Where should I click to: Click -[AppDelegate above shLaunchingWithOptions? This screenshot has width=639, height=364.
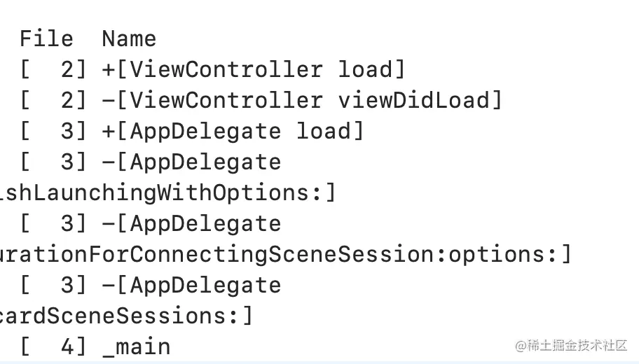click(x=191, y=162)
